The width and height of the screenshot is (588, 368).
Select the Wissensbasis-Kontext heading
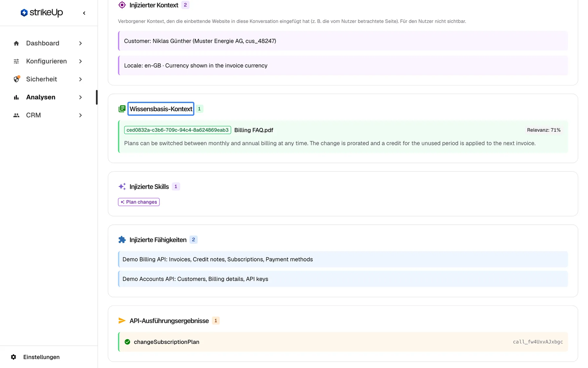click(161, 109)
